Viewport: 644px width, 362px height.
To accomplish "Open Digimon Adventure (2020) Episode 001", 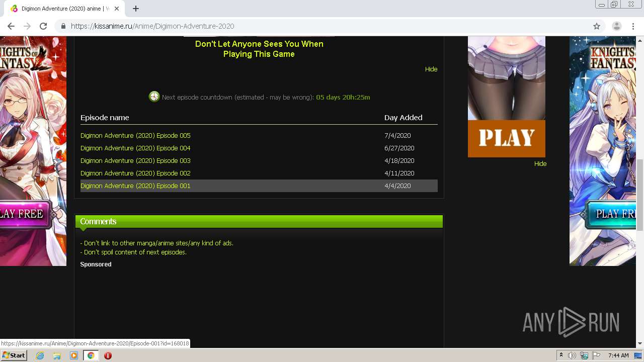I will 135,186.
